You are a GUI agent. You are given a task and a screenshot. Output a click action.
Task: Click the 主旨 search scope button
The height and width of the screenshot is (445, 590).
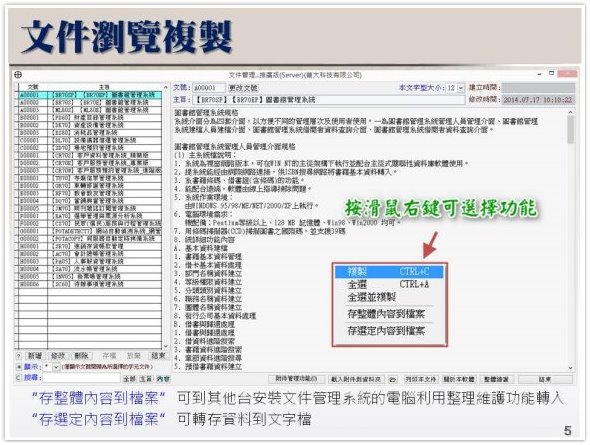click(x=145, y=379)
